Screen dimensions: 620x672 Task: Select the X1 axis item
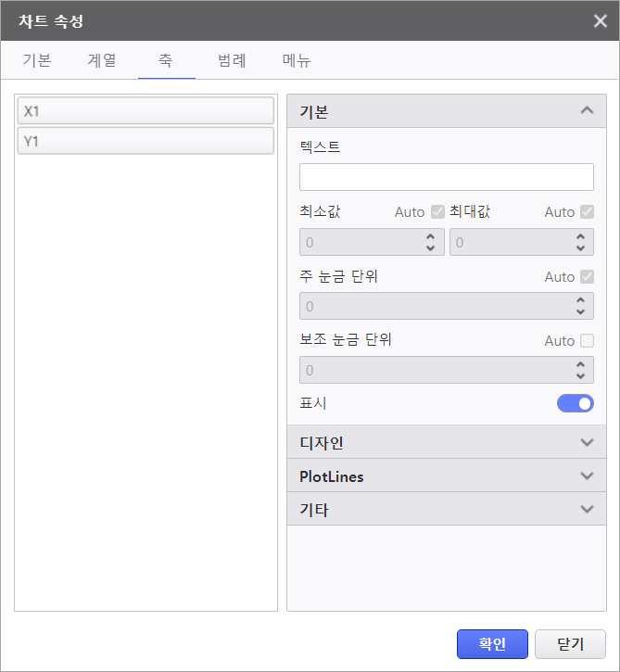[x=146, y=111]
